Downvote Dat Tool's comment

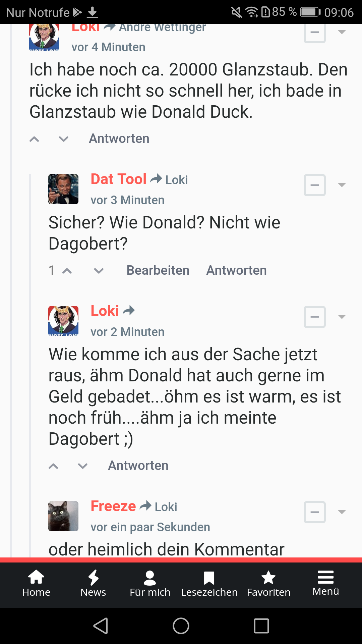coord(99,271)
